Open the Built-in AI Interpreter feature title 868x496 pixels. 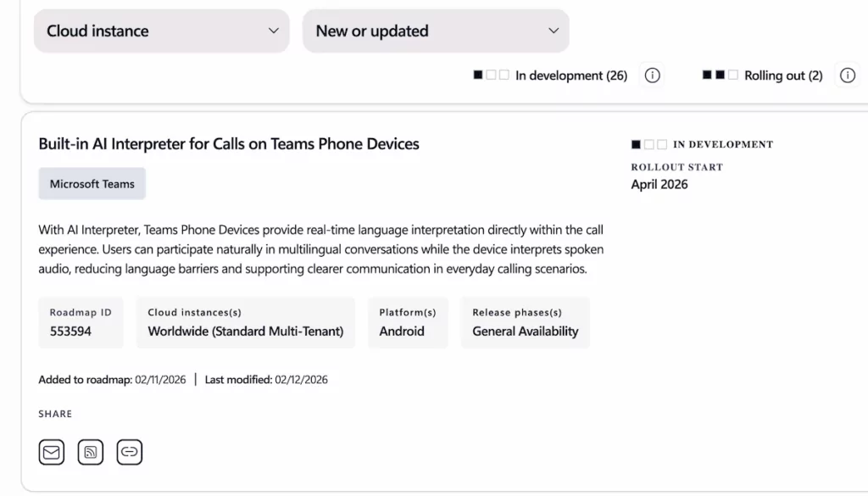[x=228, y=143]
